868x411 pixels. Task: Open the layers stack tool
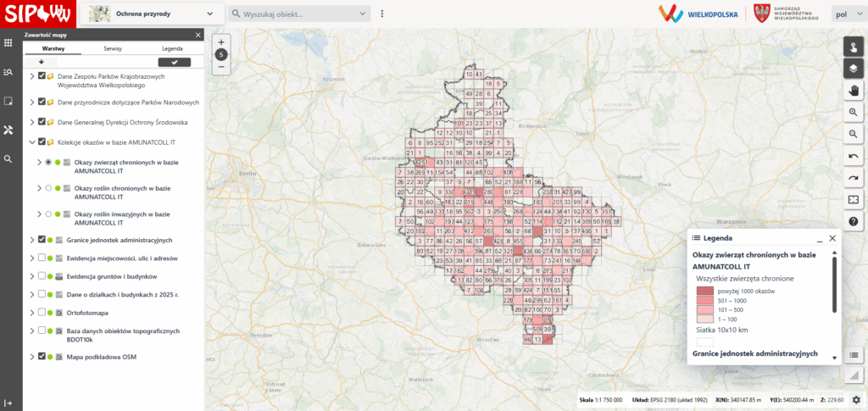853,68
